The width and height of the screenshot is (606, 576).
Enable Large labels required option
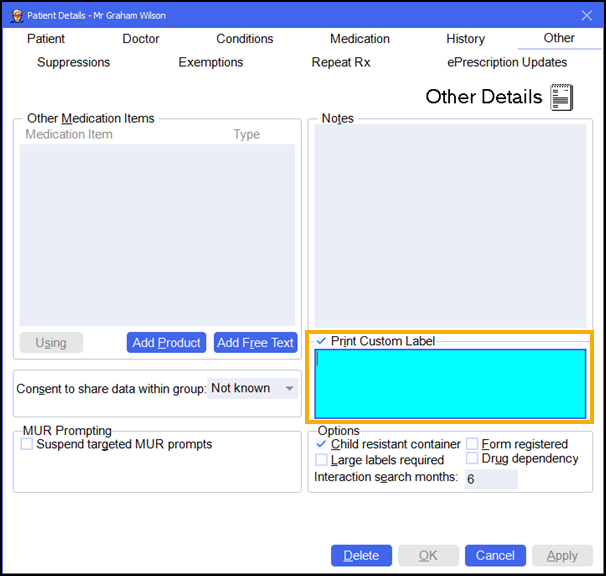coord(322,460)
